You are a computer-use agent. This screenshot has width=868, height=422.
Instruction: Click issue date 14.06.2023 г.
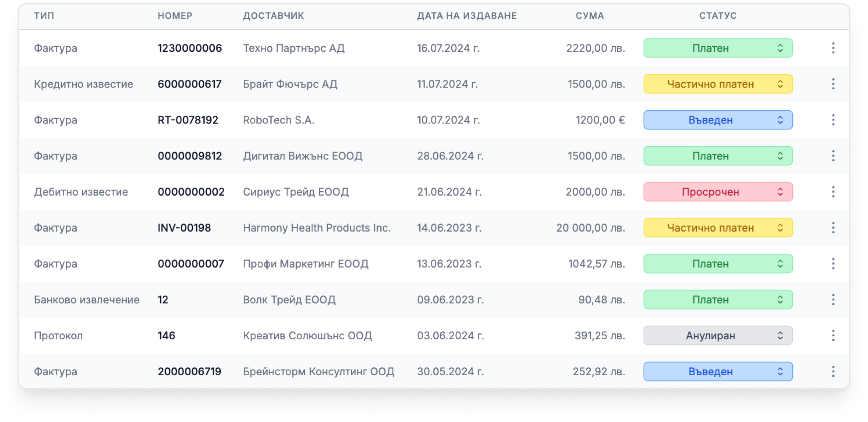(449, 228)
